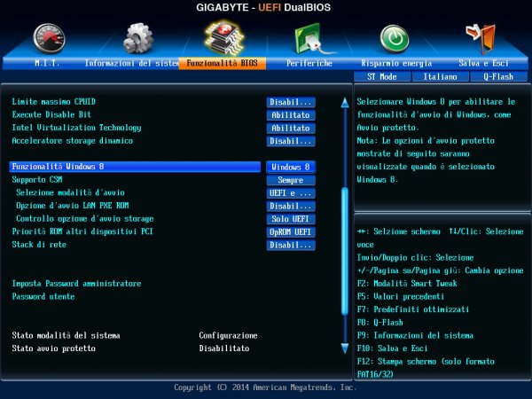Click the BIOS features chip icon
The height and width of the screenshot is (399, 532).
coord(223,38)
